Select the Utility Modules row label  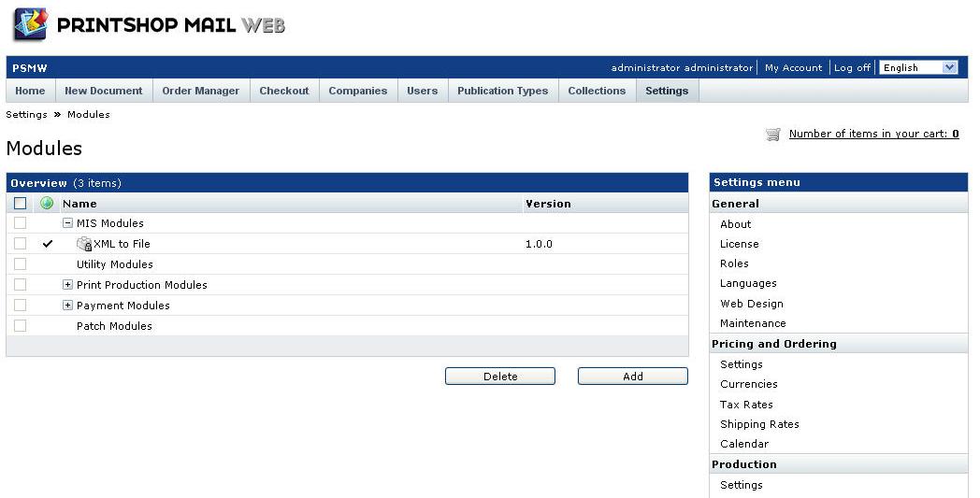tap(114, 264)
